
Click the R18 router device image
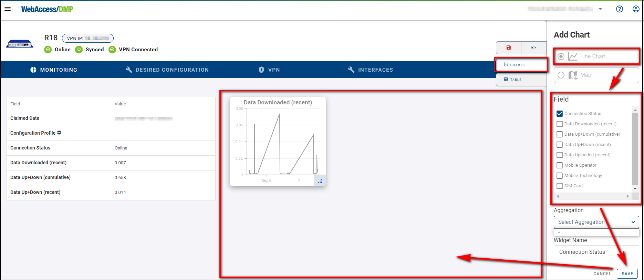20,44
